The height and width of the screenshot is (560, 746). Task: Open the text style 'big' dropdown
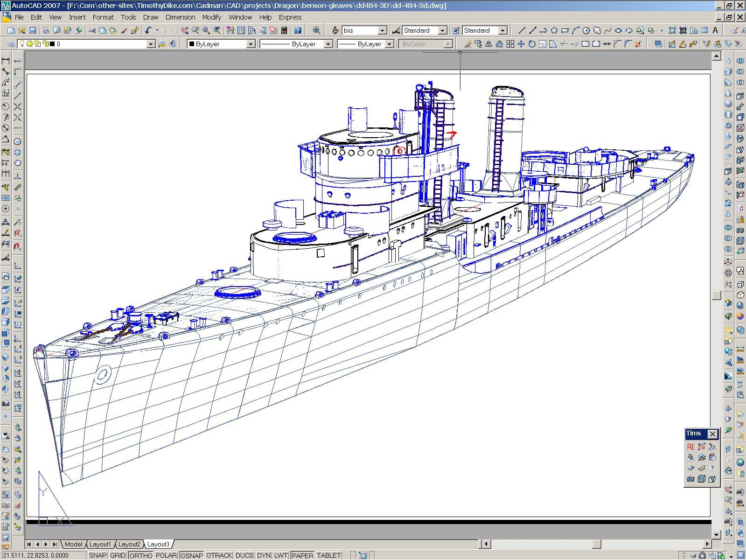pyautogui.click(x=382, y=30)
